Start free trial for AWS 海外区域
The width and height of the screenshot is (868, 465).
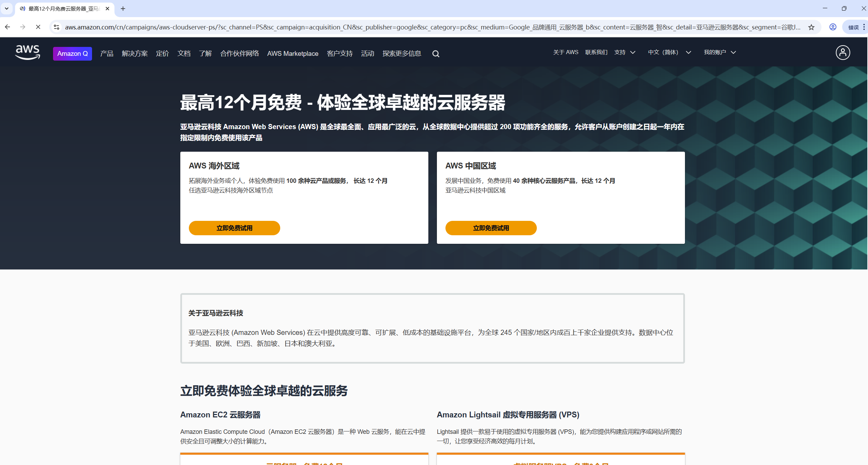point(234,228)
